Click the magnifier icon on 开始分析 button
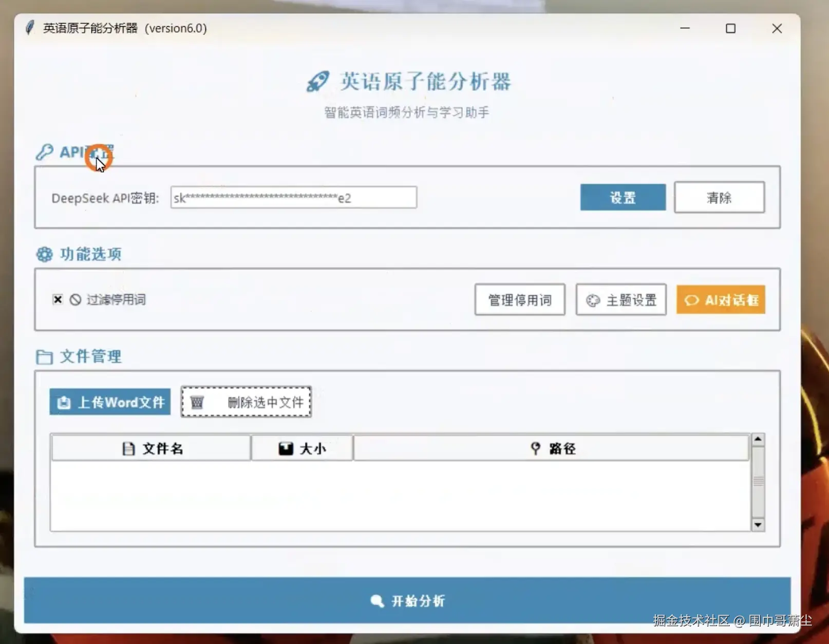The width and height of the screenshot is (829, 644). tap(376, 601)
